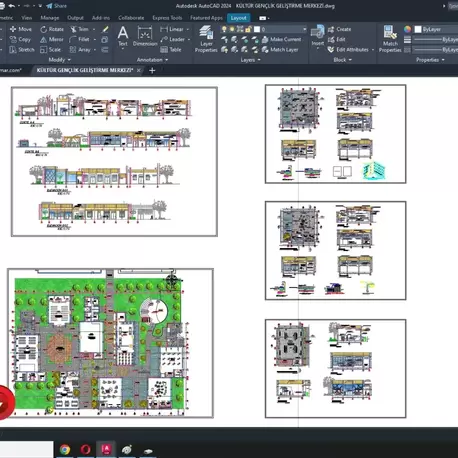The height and width of the screenshot is (458, 458).
Task: Open Layer Properties manager
Action: pos(206,39)
